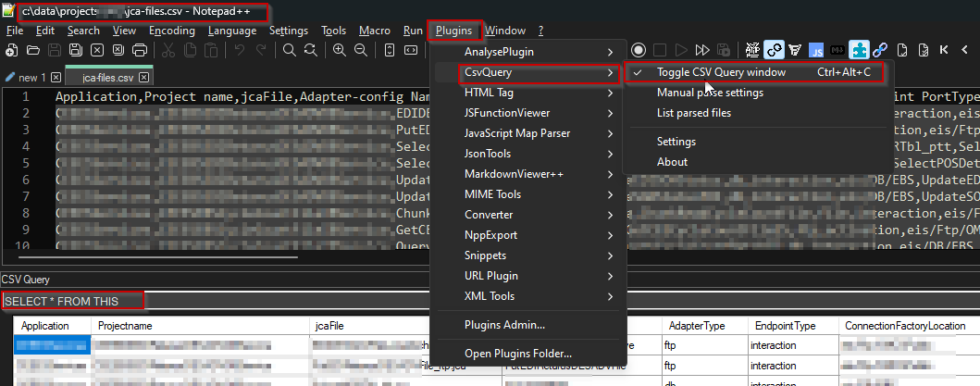980x386 pixels.
Task: Switch to the new 1 tab
Action: [32, 78]
